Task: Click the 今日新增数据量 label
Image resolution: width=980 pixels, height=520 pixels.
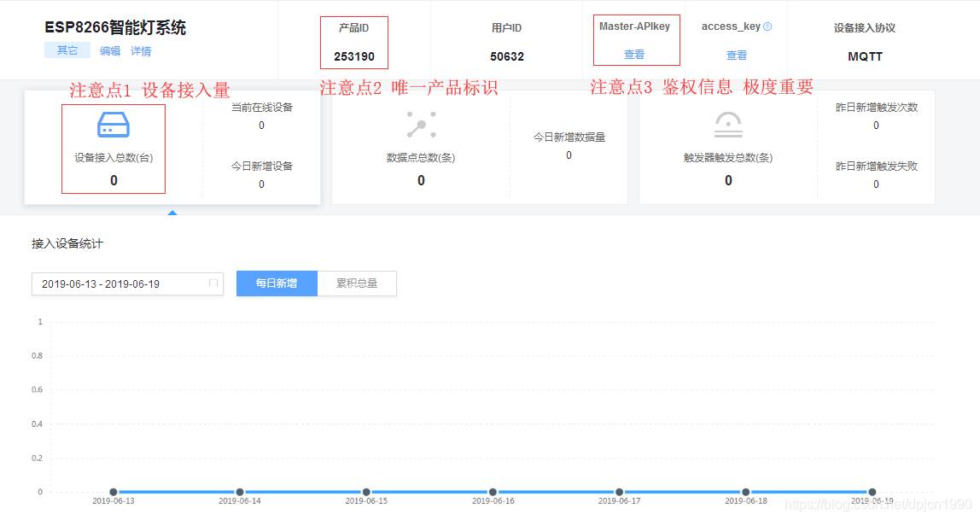Action: pos(569,137)
